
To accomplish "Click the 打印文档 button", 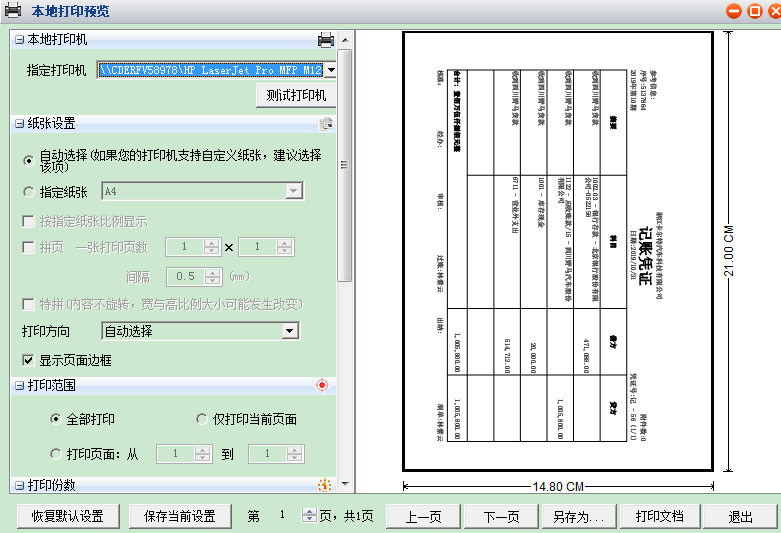I will point(659,517).
